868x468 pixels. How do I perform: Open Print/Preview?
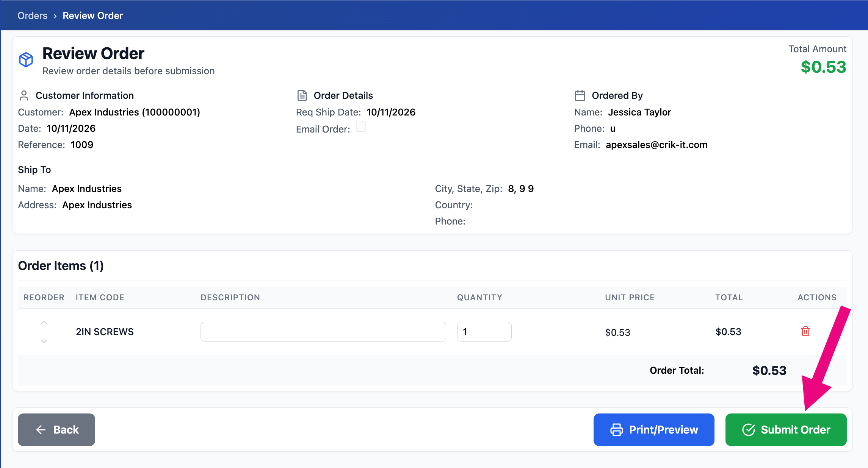click(x=654, y=430)
